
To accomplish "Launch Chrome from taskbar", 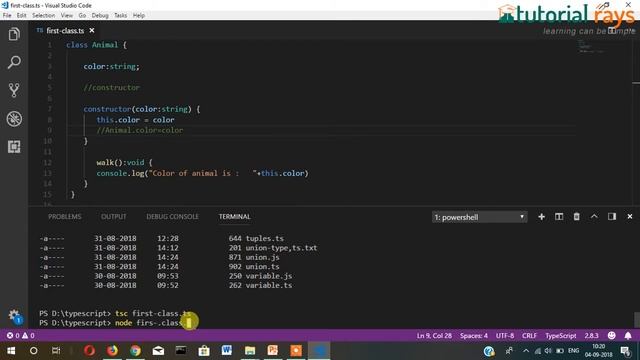I will pyautogui.click(x=135, y=351).
